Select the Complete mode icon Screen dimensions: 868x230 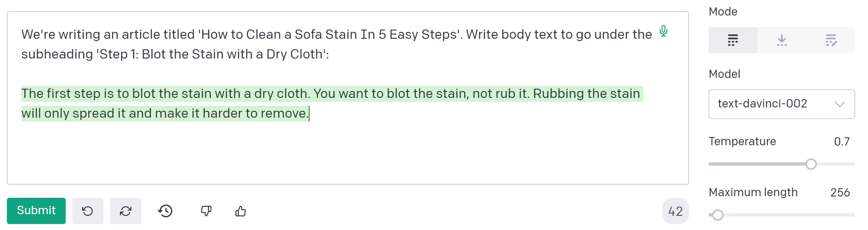click(x=733, y=40)
